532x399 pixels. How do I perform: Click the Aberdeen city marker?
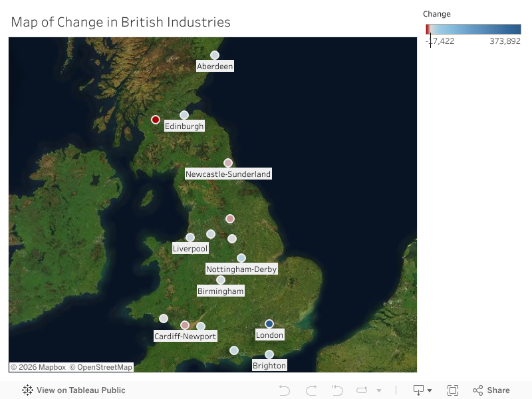(x=215, y=55)
